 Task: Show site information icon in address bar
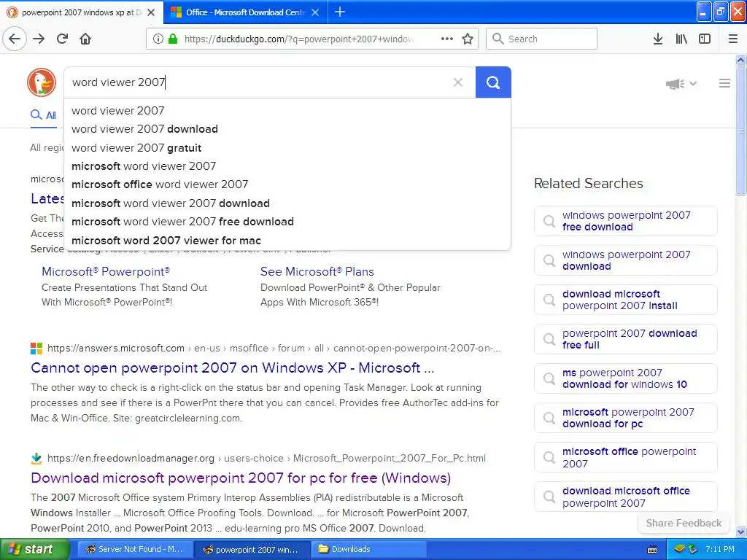(x=158, y=39)
